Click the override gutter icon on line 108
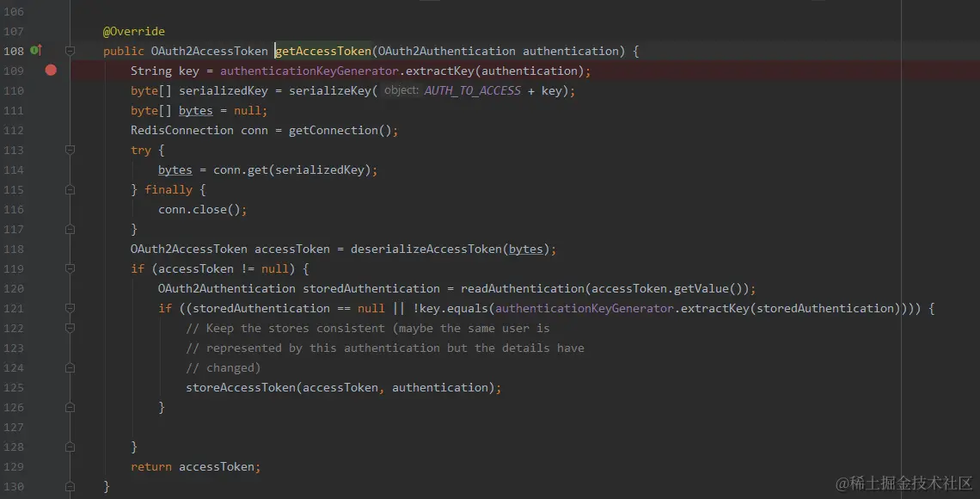Screen dimensions: 980x499 pos(36,50)
